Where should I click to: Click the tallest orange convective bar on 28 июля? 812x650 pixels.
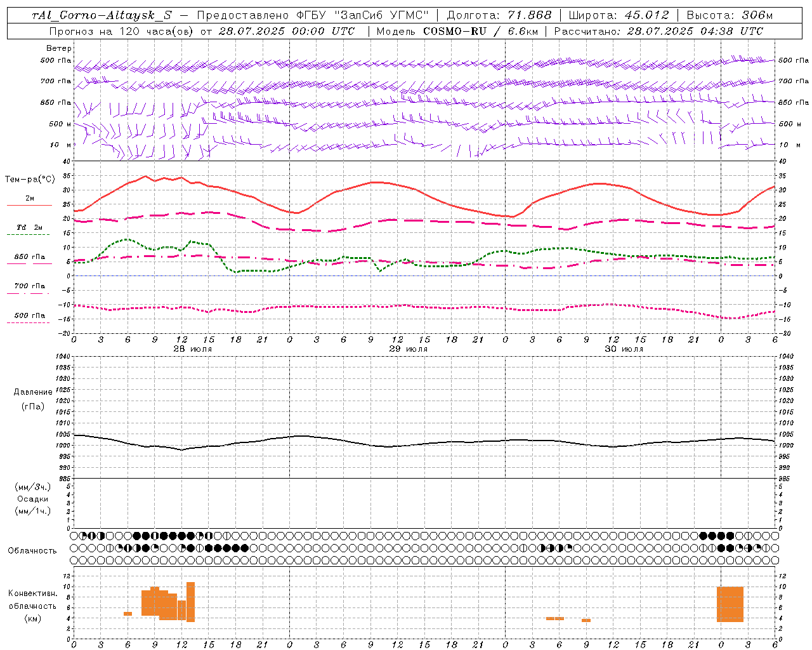point(190,602)
